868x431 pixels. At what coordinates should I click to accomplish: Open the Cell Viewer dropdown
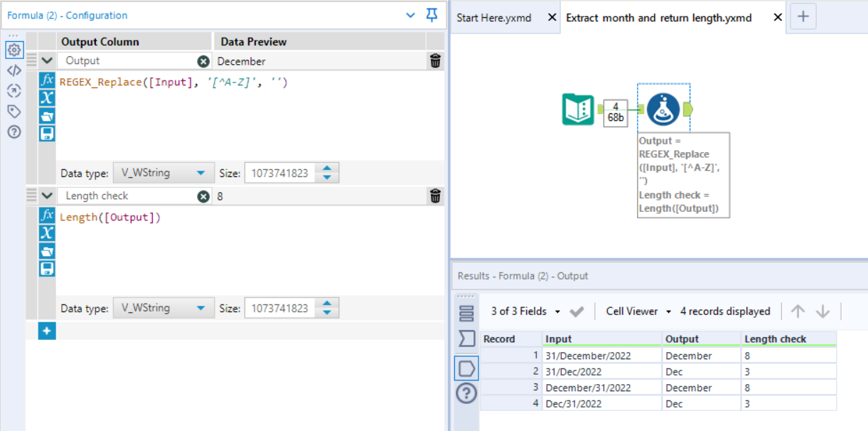pos(638,312)
